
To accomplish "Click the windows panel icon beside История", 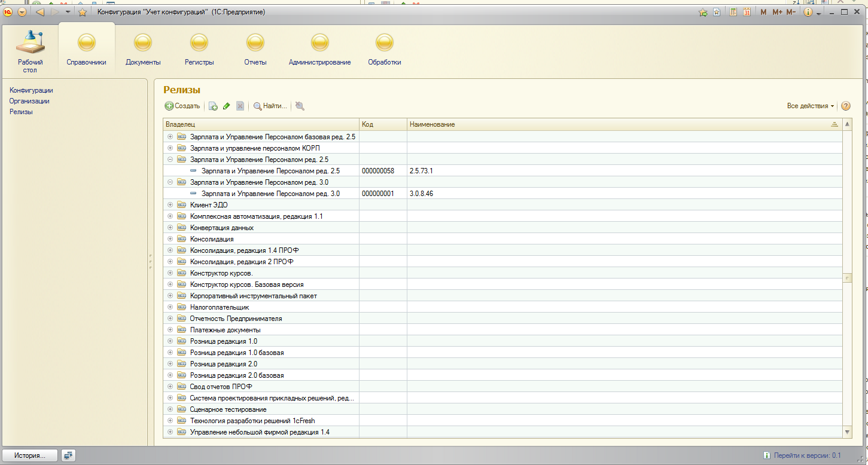I will coord(68,455).
